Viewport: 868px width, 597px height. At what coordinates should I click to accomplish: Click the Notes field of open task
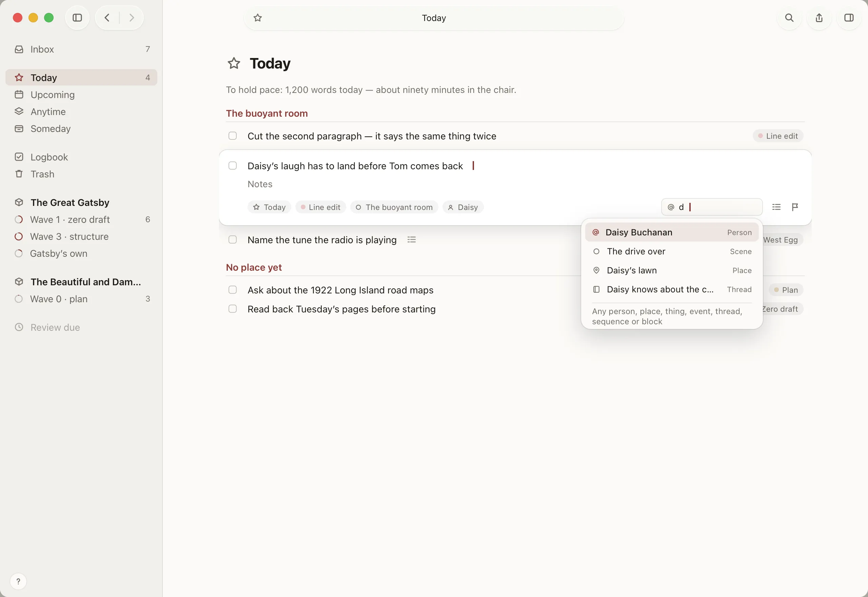point(260,184)
